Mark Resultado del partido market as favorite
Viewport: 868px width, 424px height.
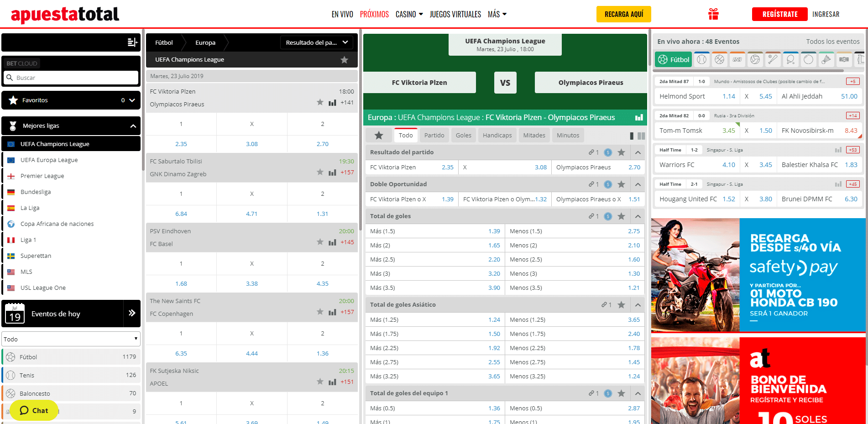pyautogui.click(x=621, y=152)
